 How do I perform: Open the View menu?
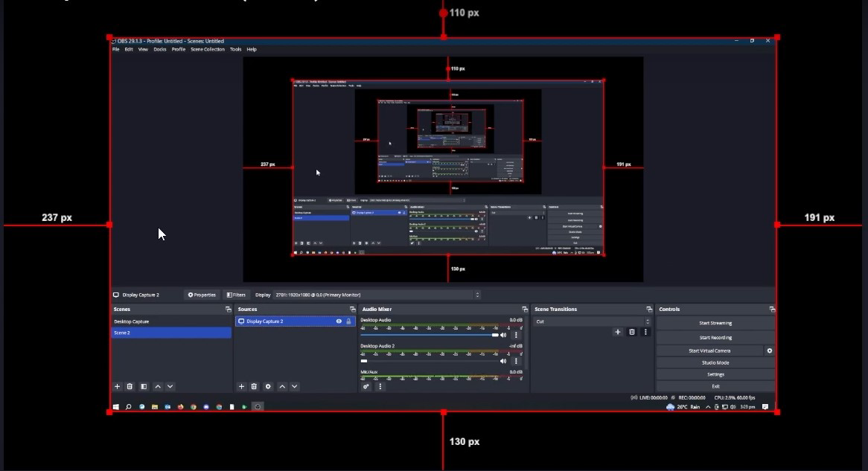click(143, 49)
